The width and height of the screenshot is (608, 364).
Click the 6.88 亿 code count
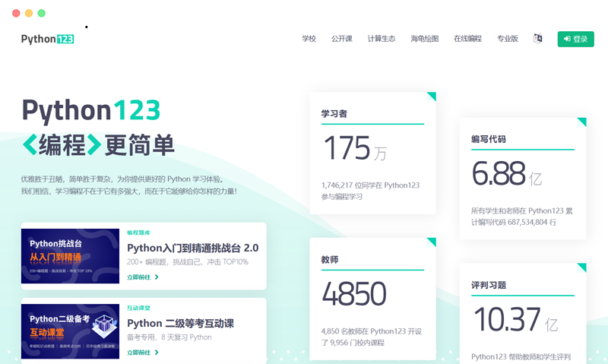506,173
